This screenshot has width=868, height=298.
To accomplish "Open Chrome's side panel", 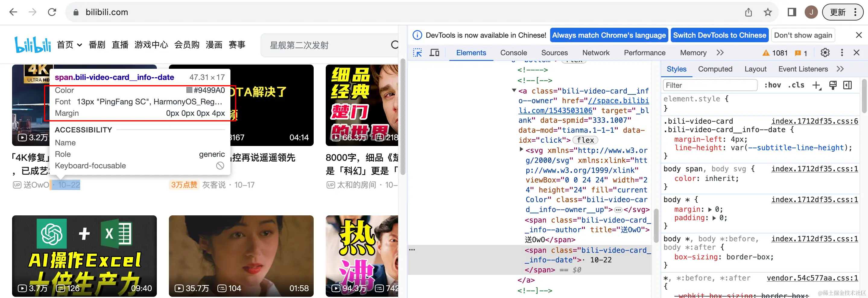I will (792, 12).
